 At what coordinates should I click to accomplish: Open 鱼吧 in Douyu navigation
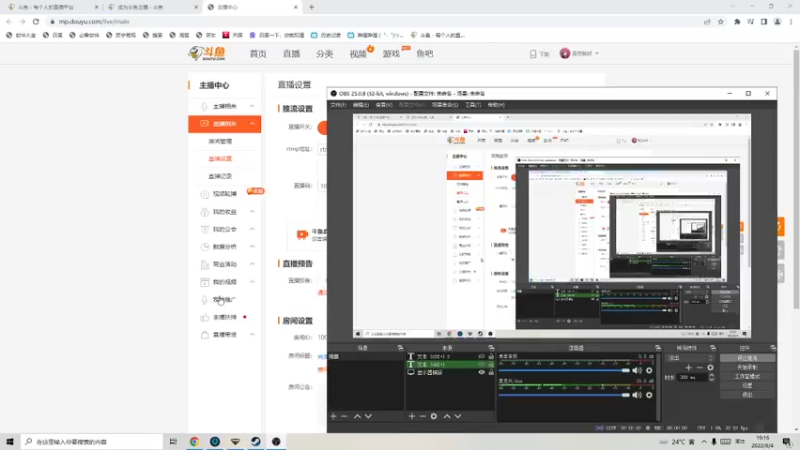[424, 54]
